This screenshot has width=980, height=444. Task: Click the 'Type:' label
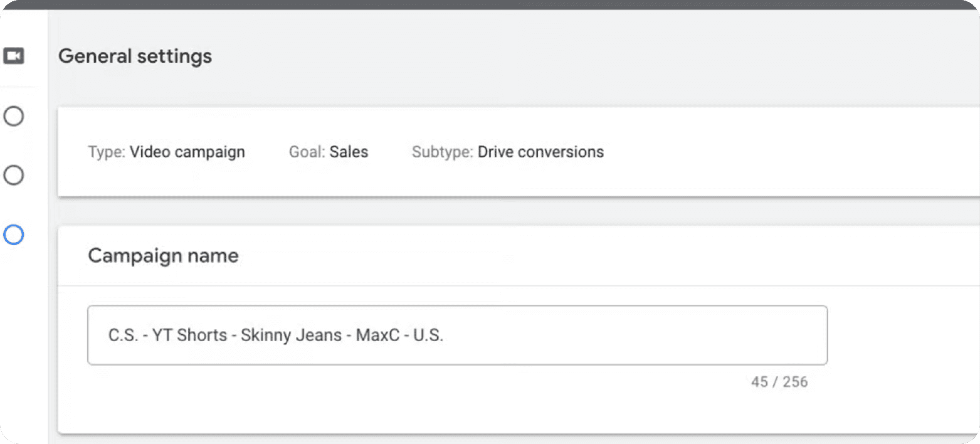(x=107, y=152)
